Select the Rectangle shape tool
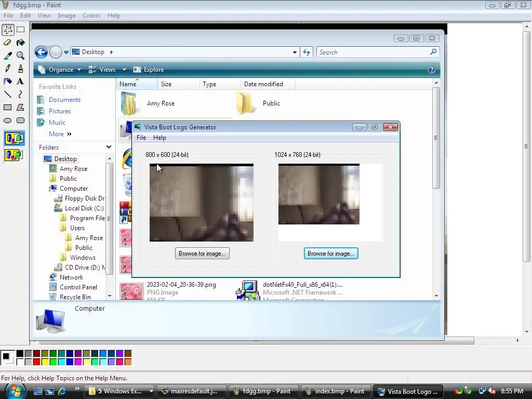Screen dimensions: 532x399 8,107
